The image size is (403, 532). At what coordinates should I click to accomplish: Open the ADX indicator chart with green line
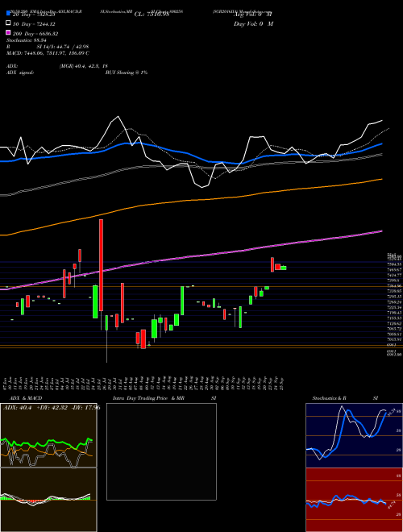point(48,435)
